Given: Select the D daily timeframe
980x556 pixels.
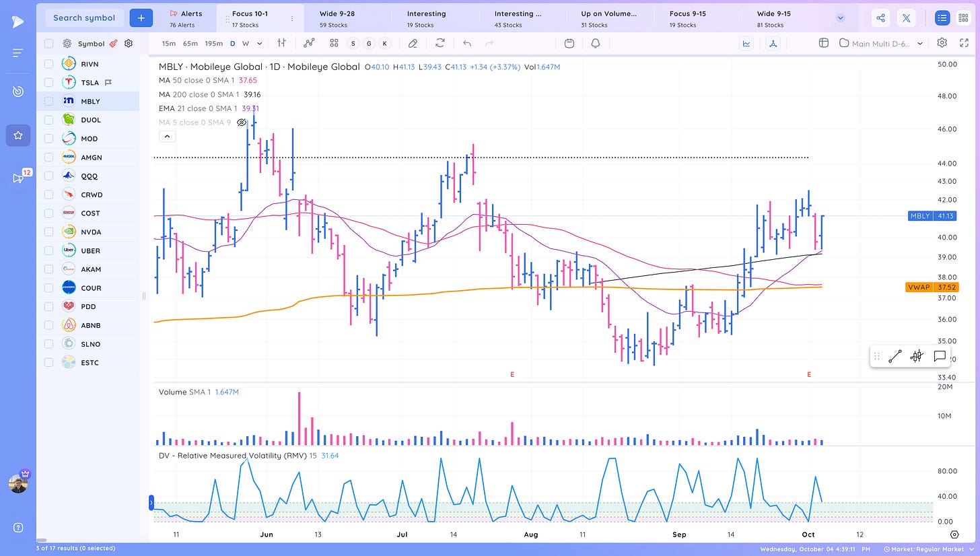Looking at the screenshot, I should (x=233, y=43).
